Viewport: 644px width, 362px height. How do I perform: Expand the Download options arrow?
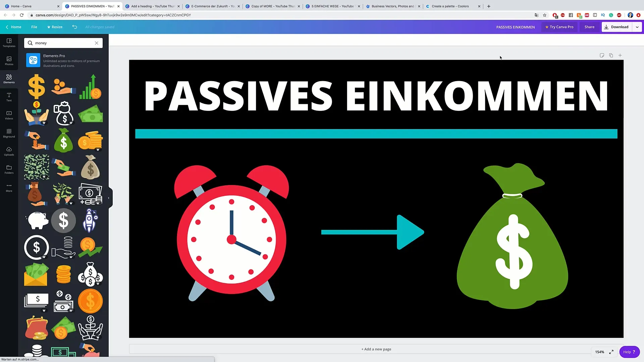coord(637,27)
